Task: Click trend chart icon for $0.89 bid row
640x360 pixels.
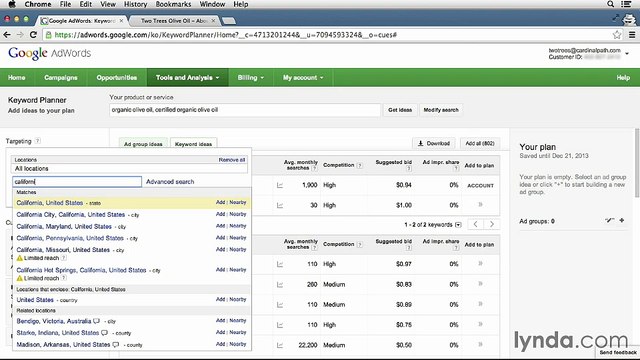Action: [x=280, y=305]
